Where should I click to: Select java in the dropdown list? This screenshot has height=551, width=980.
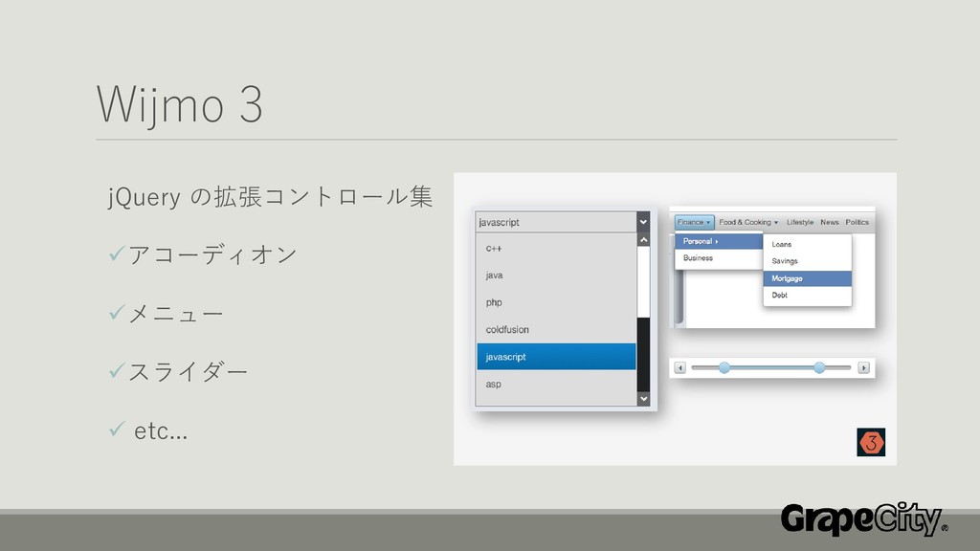[556, 275]
